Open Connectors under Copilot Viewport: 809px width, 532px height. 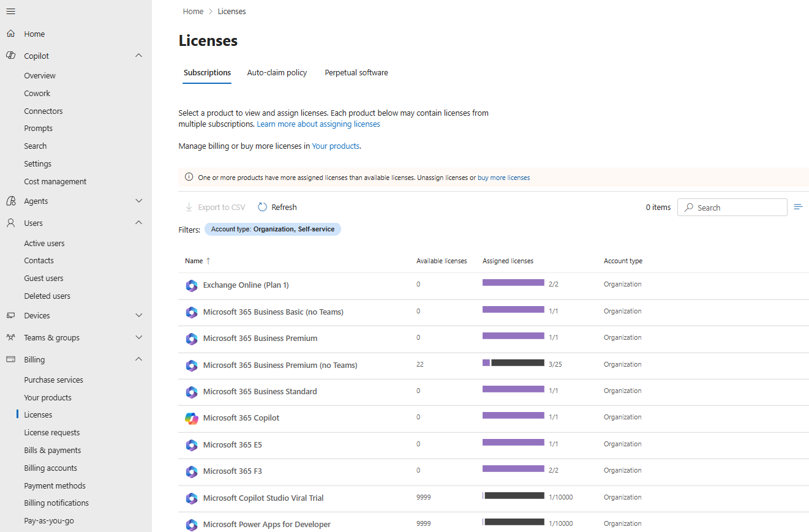(x=43, y=111)
